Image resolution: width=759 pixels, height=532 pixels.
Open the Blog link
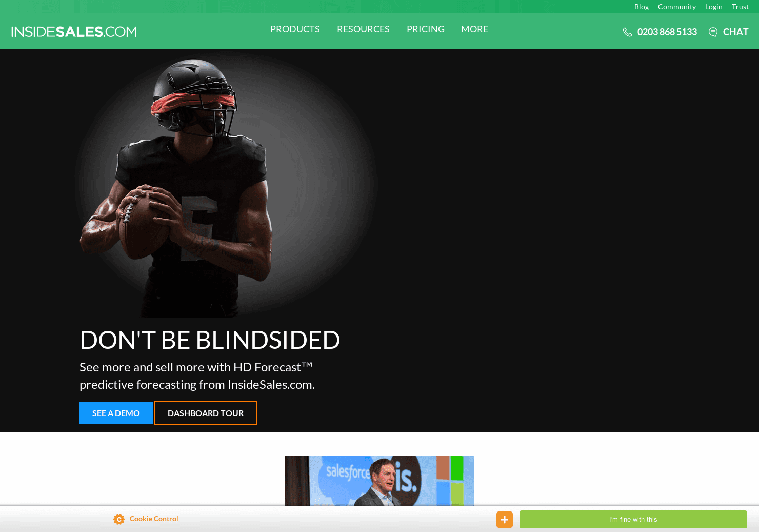641,7
